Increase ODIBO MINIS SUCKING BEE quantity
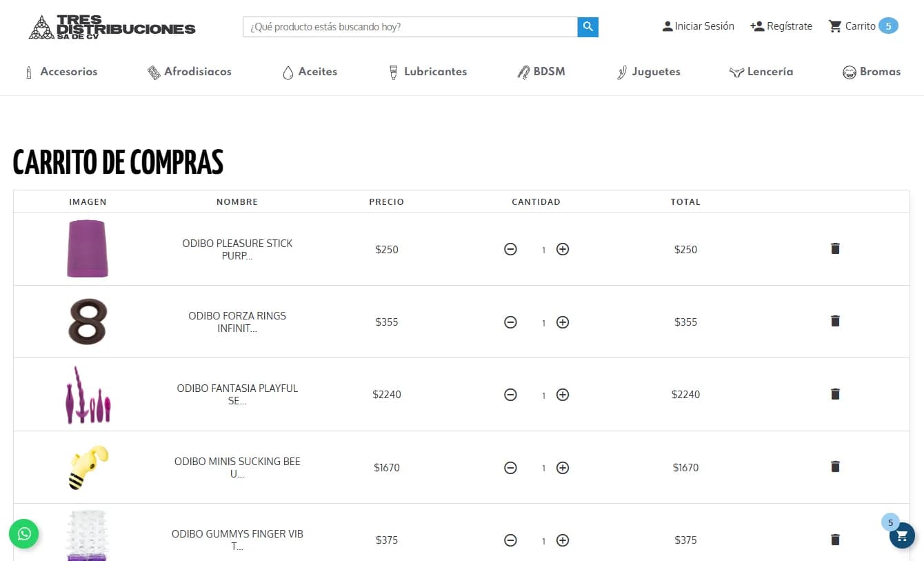Image resolution: width=924 pixels, height=561 pixels. tap(563, 468)
